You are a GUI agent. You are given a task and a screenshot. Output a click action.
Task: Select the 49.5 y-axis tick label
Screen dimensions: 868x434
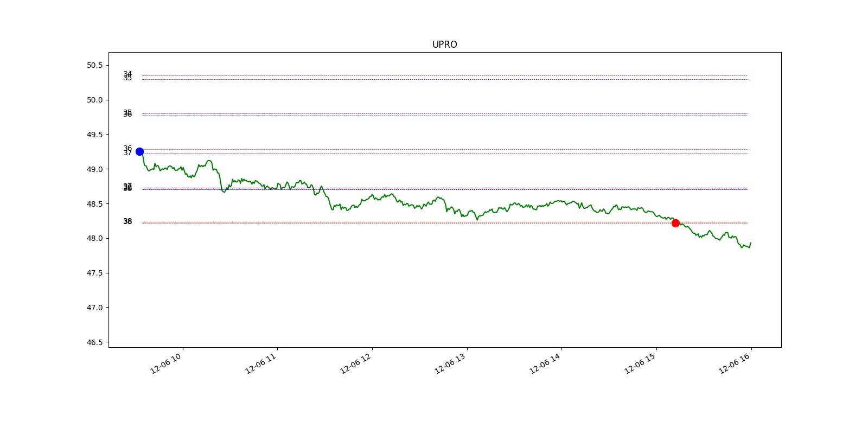94,135
